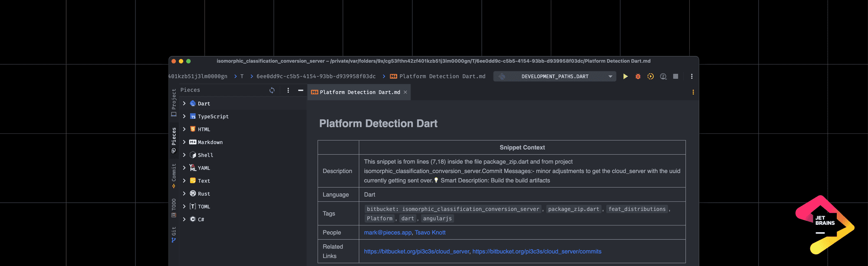This screenshot has height=266, width=868.
Task: Click the Platform Detection Dart heading
Action: [x=378, y=124]
